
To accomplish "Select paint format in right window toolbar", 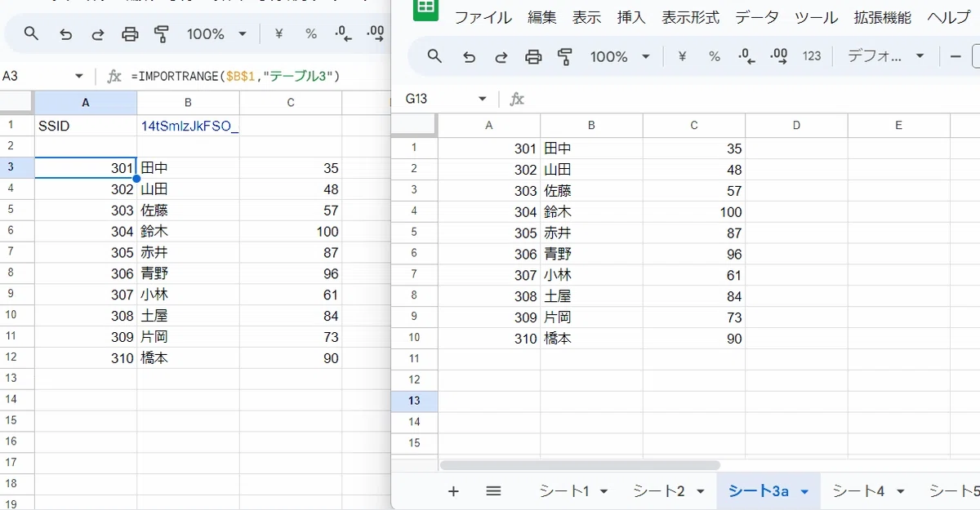I will [x=565, y=56].
